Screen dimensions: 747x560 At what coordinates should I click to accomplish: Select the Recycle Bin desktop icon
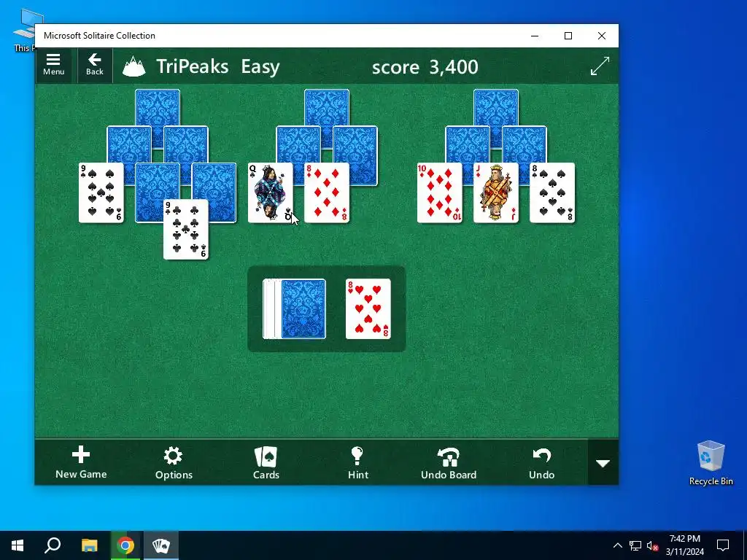tap(711, 463)
